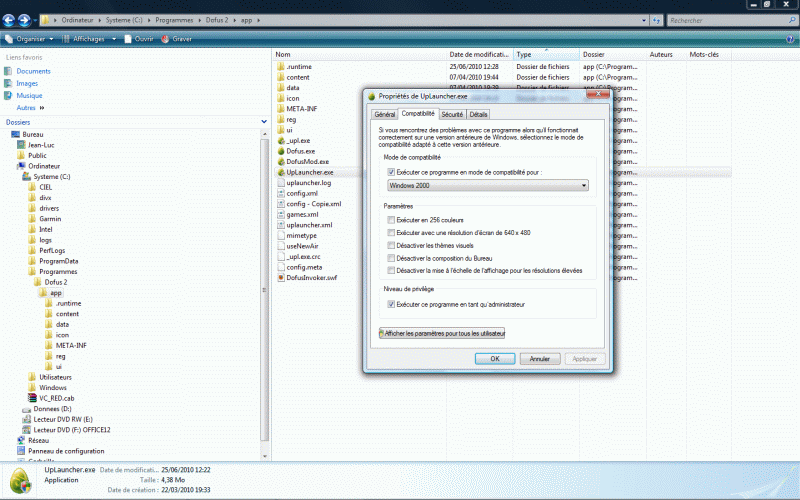Select ProgramData folder in tree
800x500 pixels.
[54, 261]
